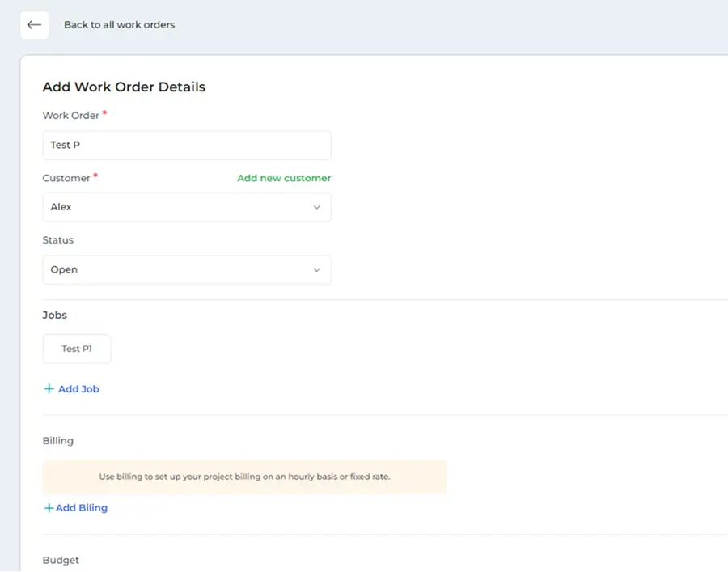Click the chevron arrow in Customer field
This screenshot has height=572, width=728.
(x=316, y=207)
